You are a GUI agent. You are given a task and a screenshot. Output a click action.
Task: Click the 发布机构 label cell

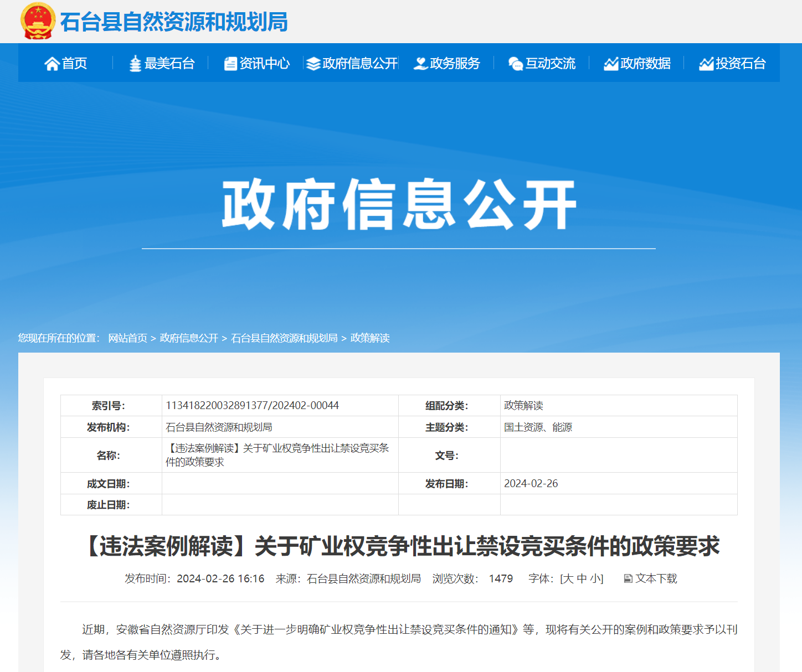pyautogui.click(x=111, y=427)
